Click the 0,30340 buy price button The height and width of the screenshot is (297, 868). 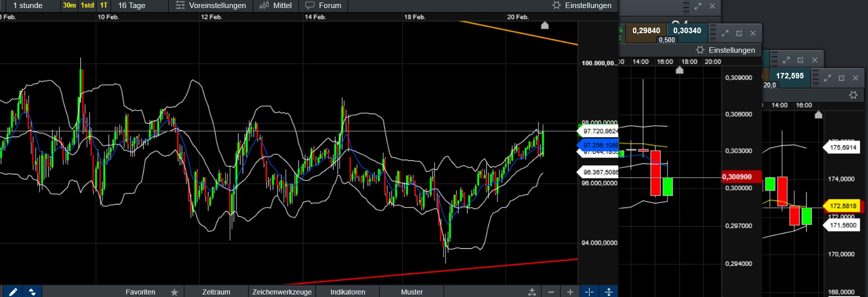click(x=687, y=31)
